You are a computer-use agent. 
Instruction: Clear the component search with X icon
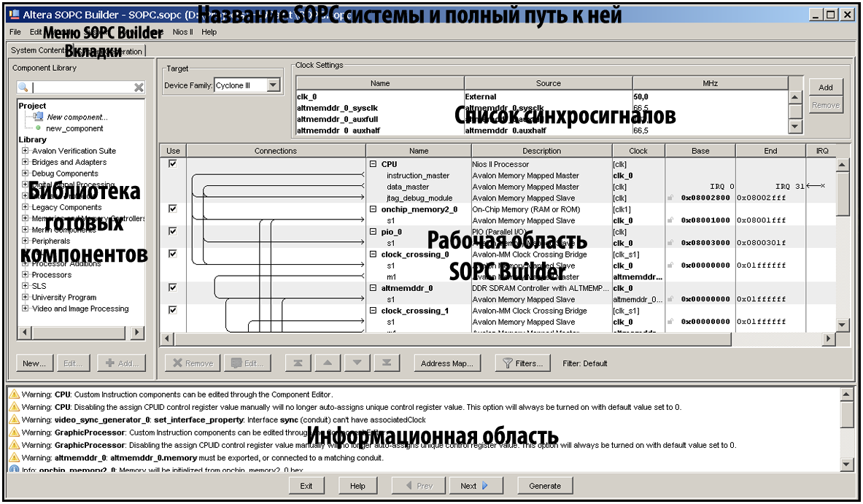[139, 88]
